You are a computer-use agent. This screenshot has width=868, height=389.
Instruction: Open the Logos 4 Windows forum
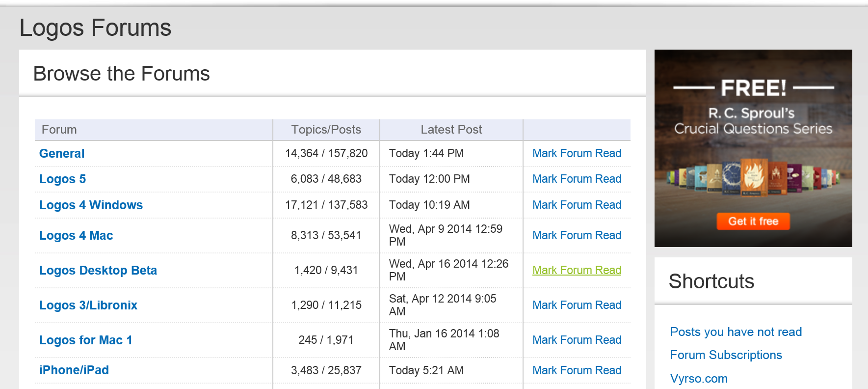point(91,205)
